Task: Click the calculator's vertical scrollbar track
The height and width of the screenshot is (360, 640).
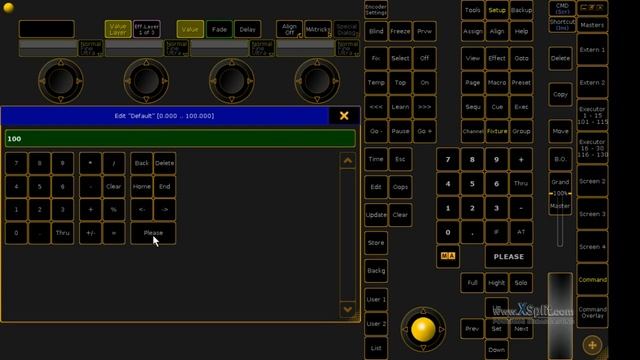Action: [x=347, y=235]
